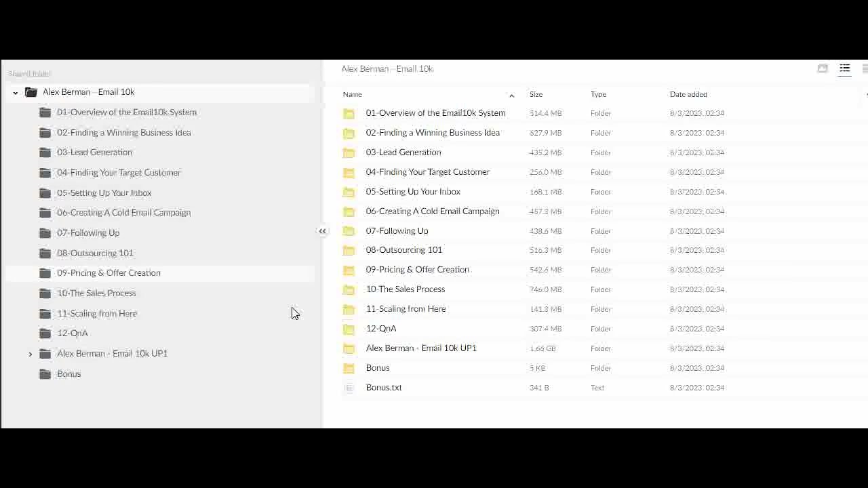Select 08-Outsourcing 101 in sidebar tree
Viewport: 868px width, 488px height.
click(96, 253)
